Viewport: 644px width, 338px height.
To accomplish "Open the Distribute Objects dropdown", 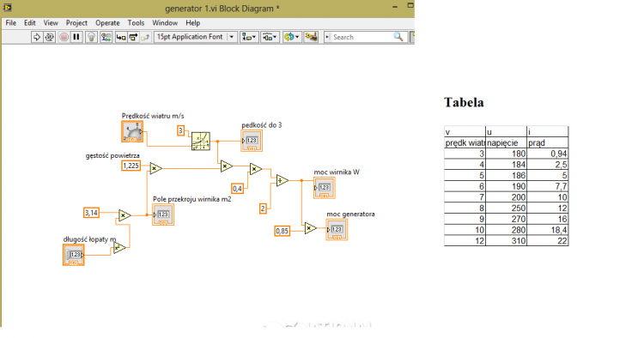I will (270, 37).
